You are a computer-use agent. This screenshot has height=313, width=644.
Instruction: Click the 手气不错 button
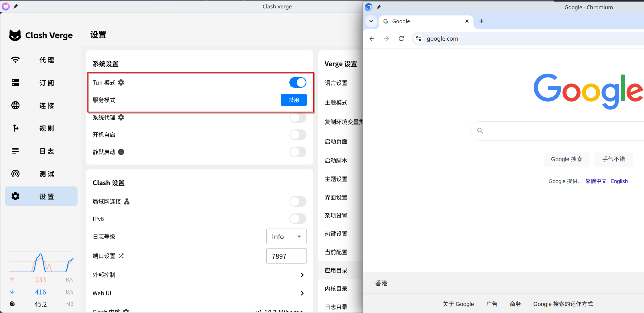tap(613, 159)
